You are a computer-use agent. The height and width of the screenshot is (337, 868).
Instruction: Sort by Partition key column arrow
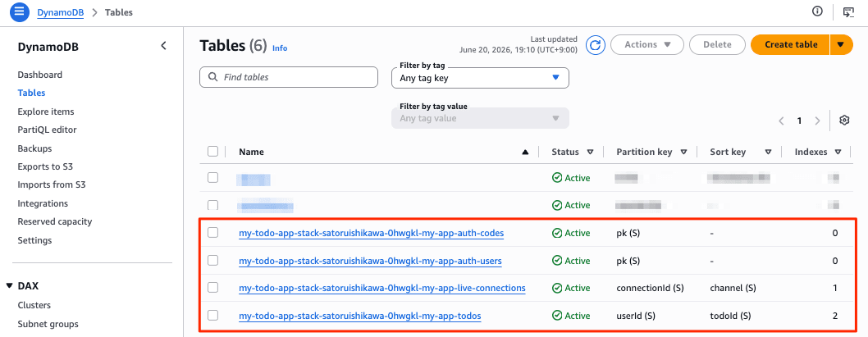[x=683, y=153]
